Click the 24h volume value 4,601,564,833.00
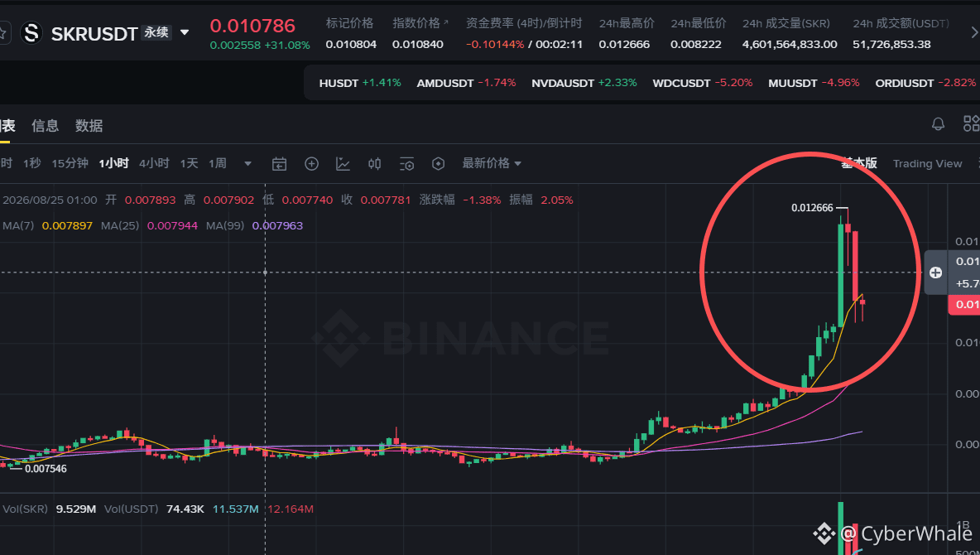 coord(790,45)
